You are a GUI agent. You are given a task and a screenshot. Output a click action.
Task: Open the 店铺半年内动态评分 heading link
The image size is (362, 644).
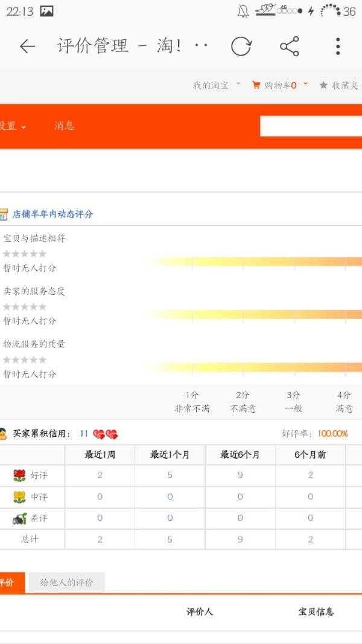tap(52, 214)
